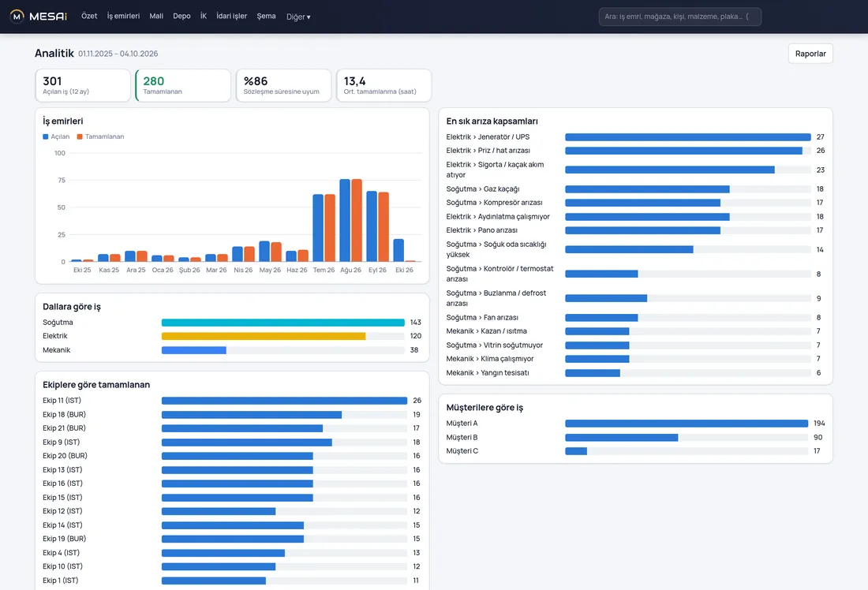Switch to the İK menu item

pos(203,16)
